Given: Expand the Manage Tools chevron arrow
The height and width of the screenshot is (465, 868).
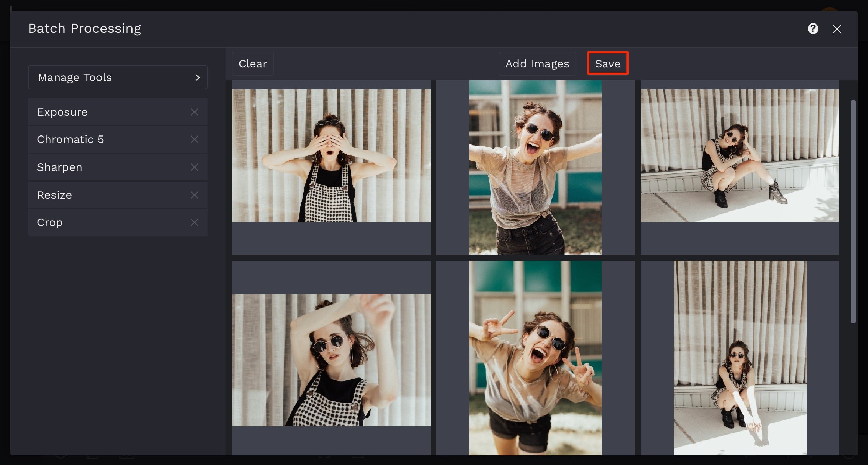Looking at the screenshot, I should [198, 78].
